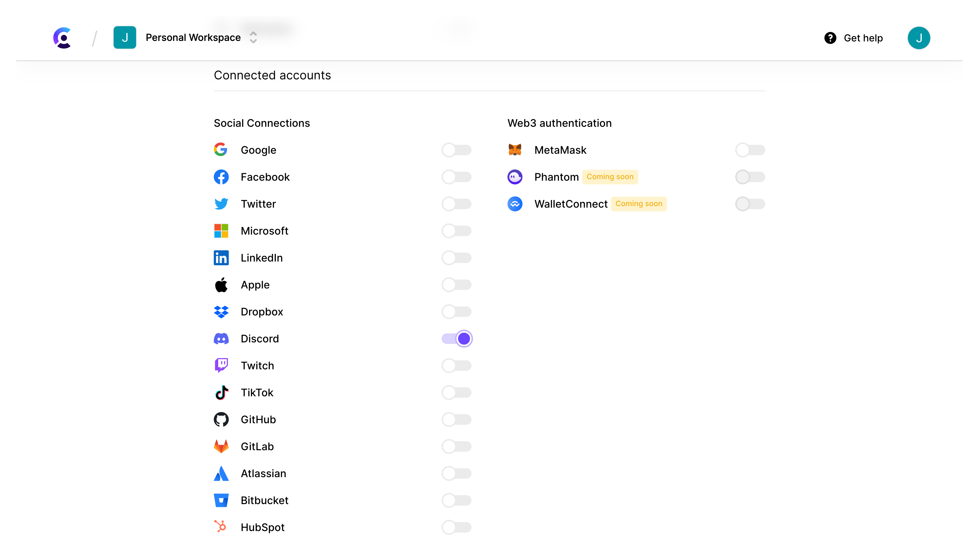Enable the Google connection toggle
Viewport: 979px width, 560px height.
456,150
